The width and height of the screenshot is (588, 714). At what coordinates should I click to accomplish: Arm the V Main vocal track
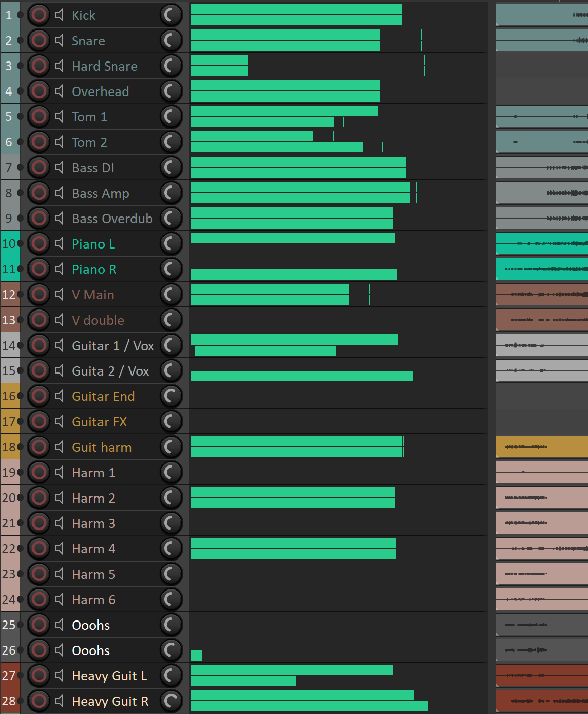(39, 295)
